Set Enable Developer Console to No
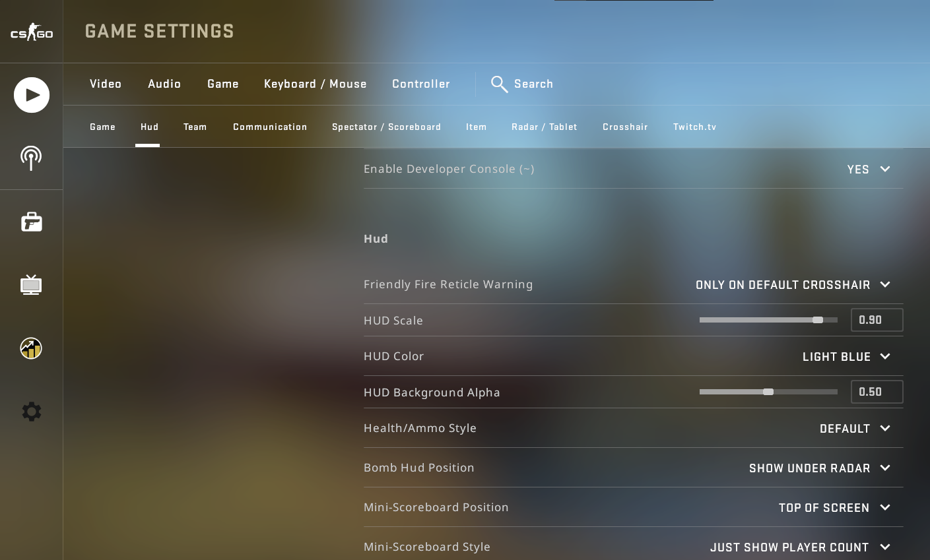 (x=867, y=170)
